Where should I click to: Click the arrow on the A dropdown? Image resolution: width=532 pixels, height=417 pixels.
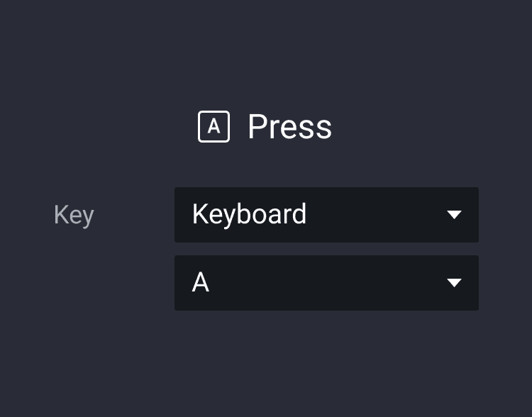pos(455,283)
